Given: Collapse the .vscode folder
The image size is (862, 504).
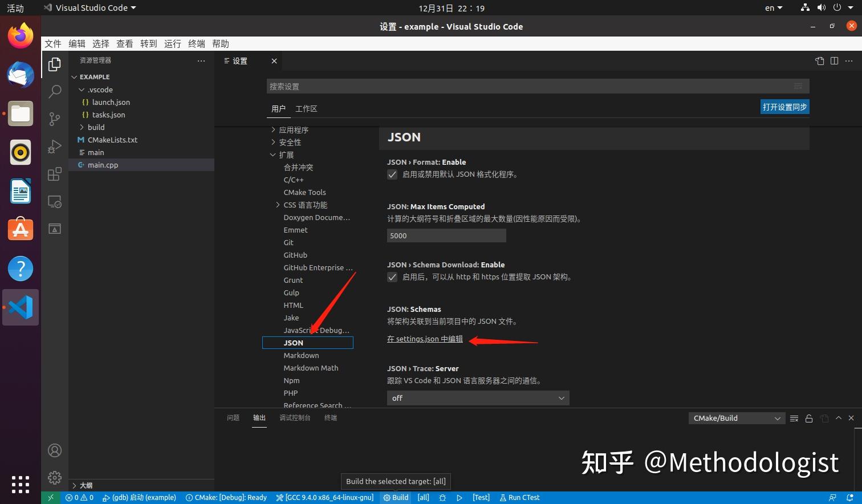Looking at the screenshot, I should click(82, 90).
